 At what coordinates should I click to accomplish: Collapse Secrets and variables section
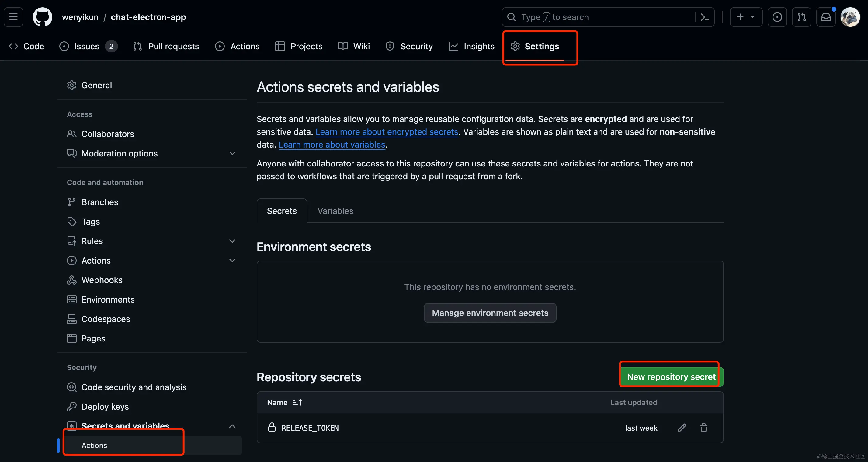point(232,426)
